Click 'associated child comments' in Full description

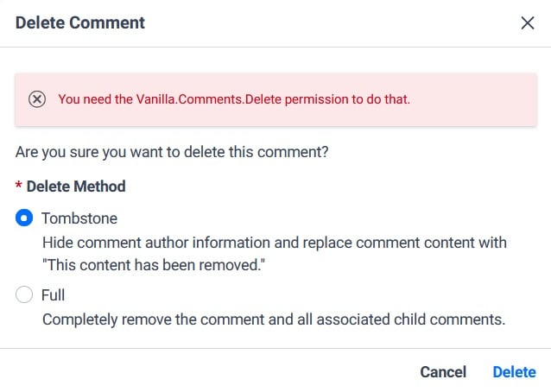pyautogui.click(x=411, y=319)
